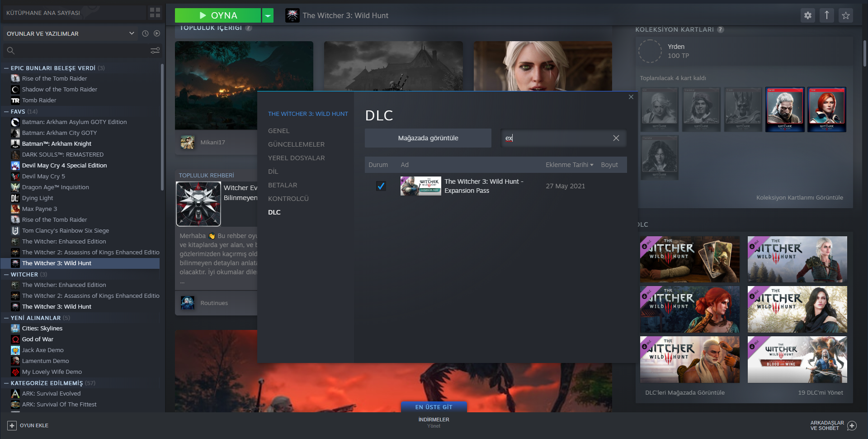Open Blood and Wine DLC thumbnail

pos(797,359)
